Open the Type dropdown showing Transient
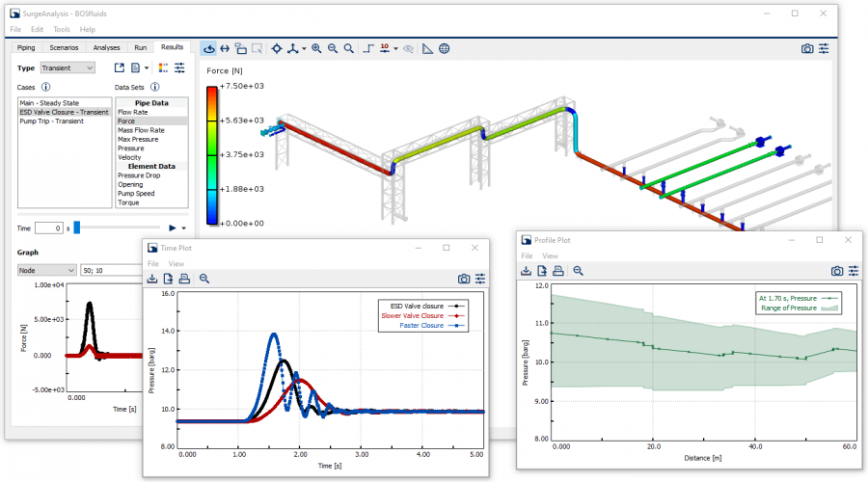Image resolution: width=868 pixels, height=482 pixels. pyautogui.click(x=68, y=67)
